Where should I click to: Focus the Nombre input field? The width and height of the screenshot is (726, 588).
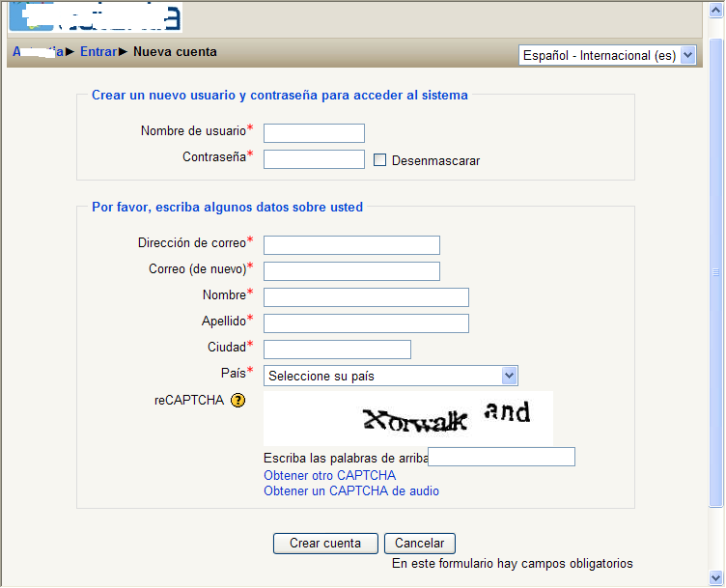(366, 297)
